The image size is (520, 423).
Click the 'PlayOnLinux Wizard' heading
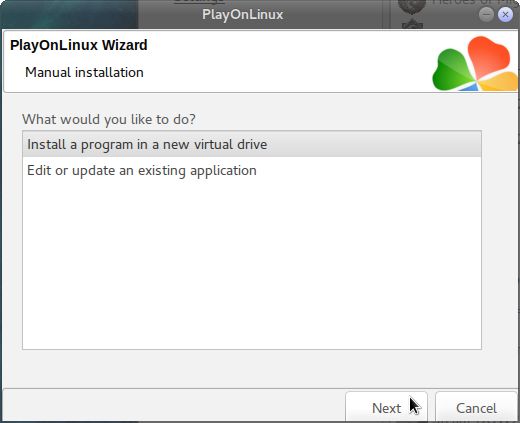[x=79, y=45]
